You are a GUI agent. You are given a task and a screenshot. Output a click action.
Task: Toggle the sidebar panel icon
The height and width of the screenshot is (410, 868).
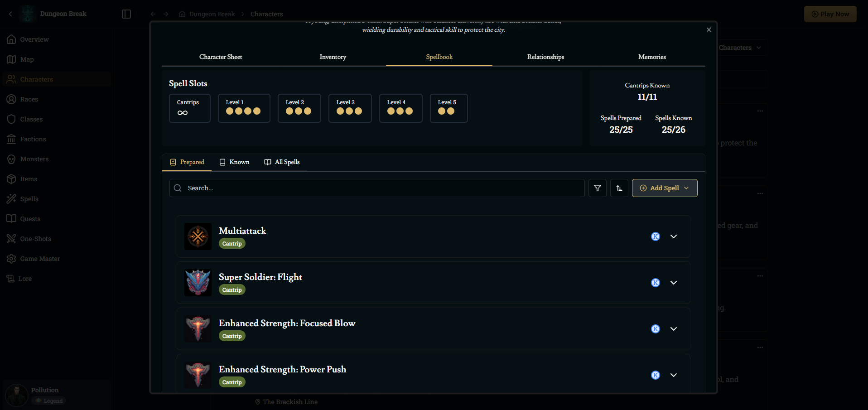click(x=126, y=14)
